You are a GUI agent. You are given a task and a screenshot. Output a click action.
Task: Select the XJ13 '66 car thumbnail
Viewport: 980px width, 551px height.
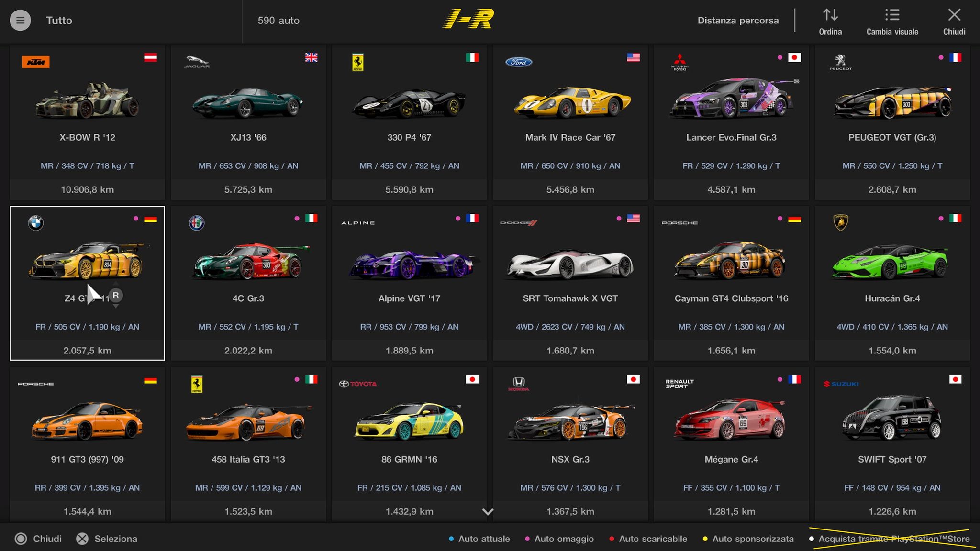tap(248, 102)
